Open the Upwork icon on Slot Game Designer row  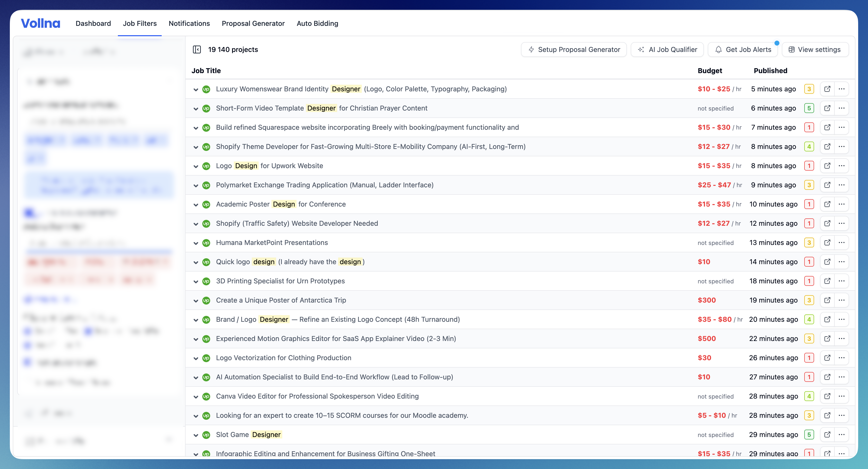[206, 435]
